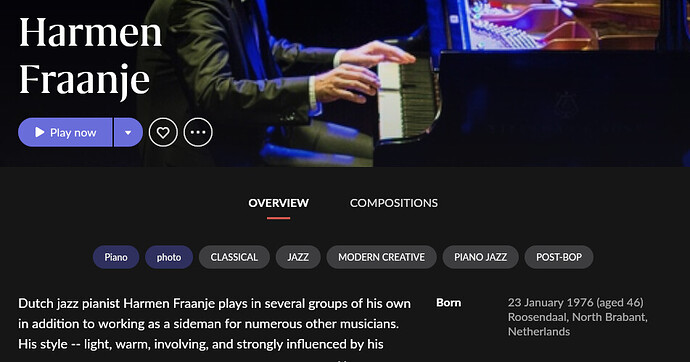Click the Modern Creative genre tag
Viewport: 690px width, 362px height.
pos(382,257)
